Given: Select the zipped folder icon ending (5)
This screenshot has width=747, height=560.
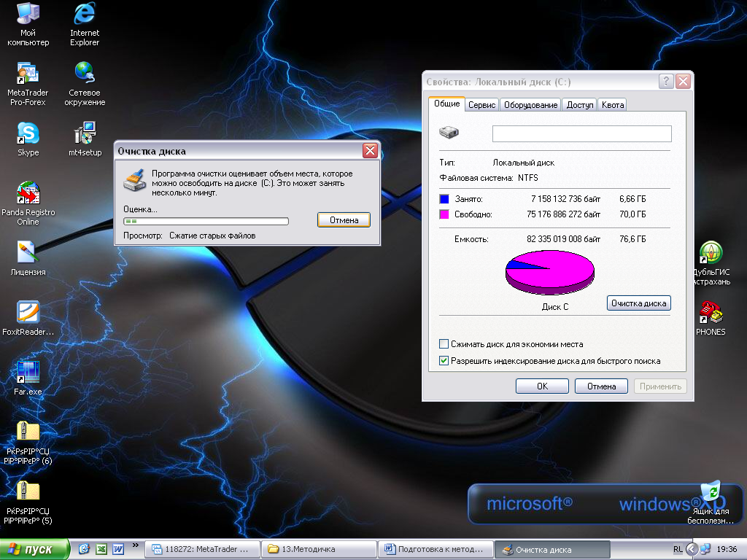Looking at the screenshot, I should [28, 502].
